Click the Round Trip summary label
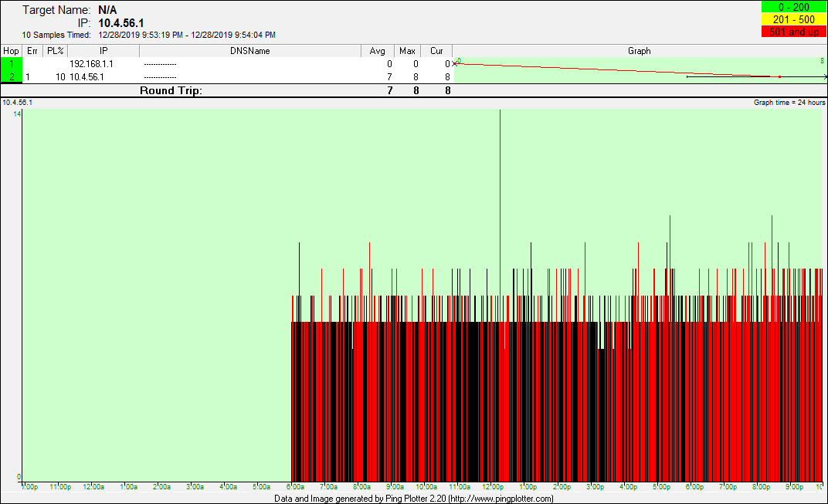828x504 pixels. point(171,90)
